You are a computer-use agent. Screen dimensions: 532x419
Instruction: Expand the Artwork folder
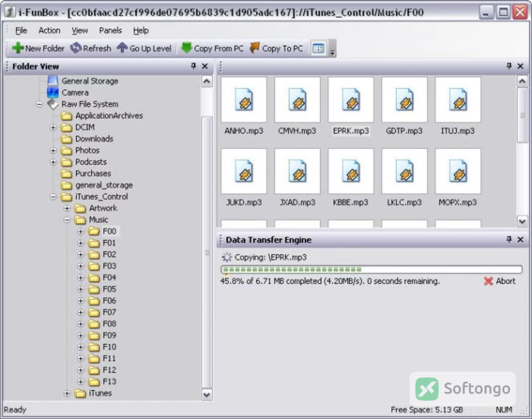click(67, 208)
